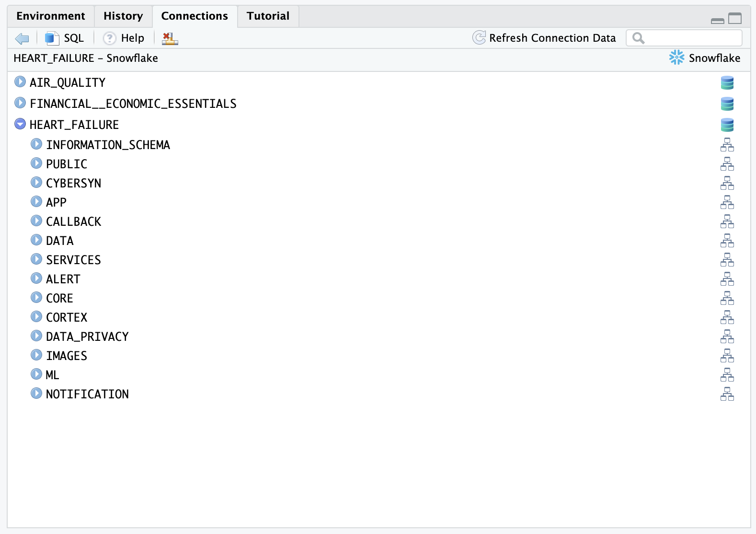Select the AIR_QUALITY database name
This screenshot has height=534, width=756.
pyautogui.click(x=68, y=83)
